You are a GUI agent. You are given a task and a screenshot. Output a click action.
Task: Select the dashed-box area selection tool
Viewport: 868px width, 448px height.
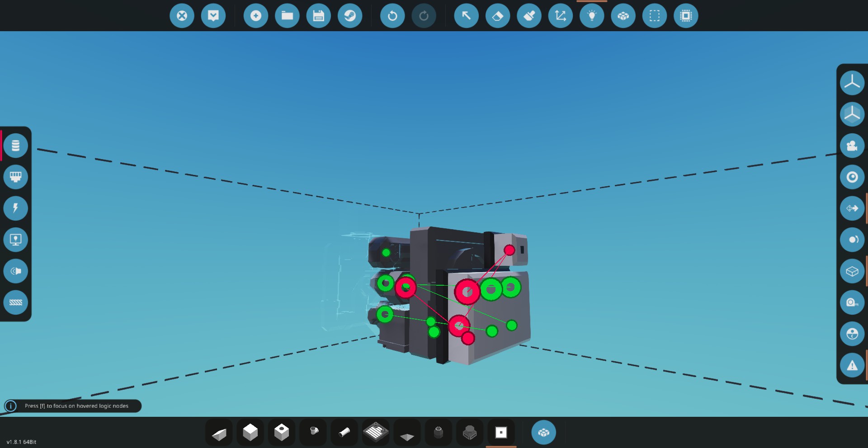coord(655,16)
